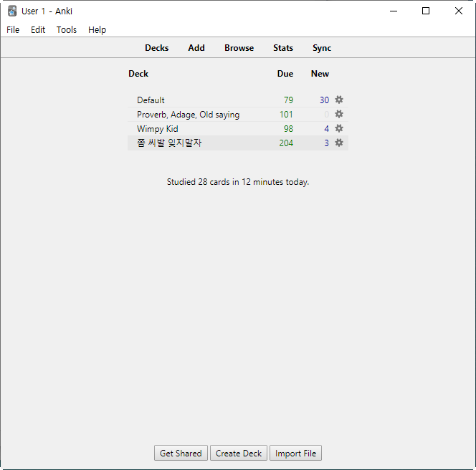Close the Anki window
This screenshot has width=476, height=470.
(x=459, y=11)
